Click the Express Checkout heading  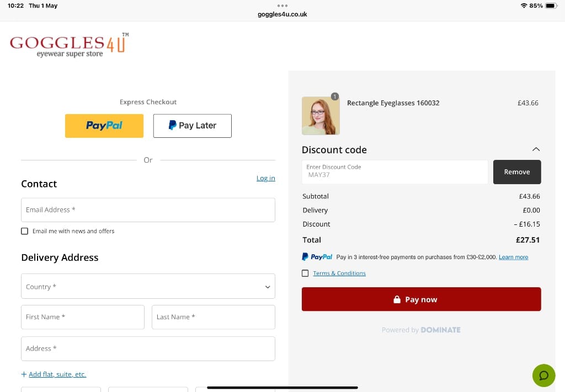point(148,102)
